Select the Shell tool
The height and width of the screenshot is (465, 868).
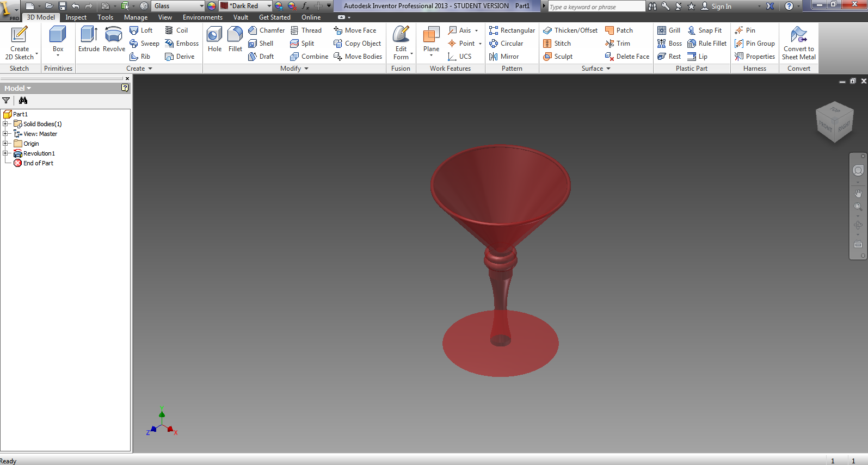(x=261, y=44)
